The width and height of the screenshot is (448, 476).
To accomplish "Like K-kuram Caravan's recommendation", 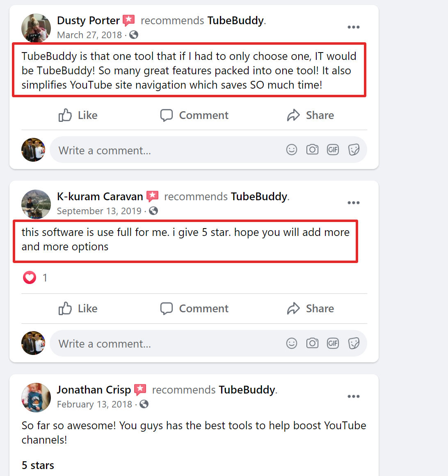I will pyautogui.click(x=78, y=309).
